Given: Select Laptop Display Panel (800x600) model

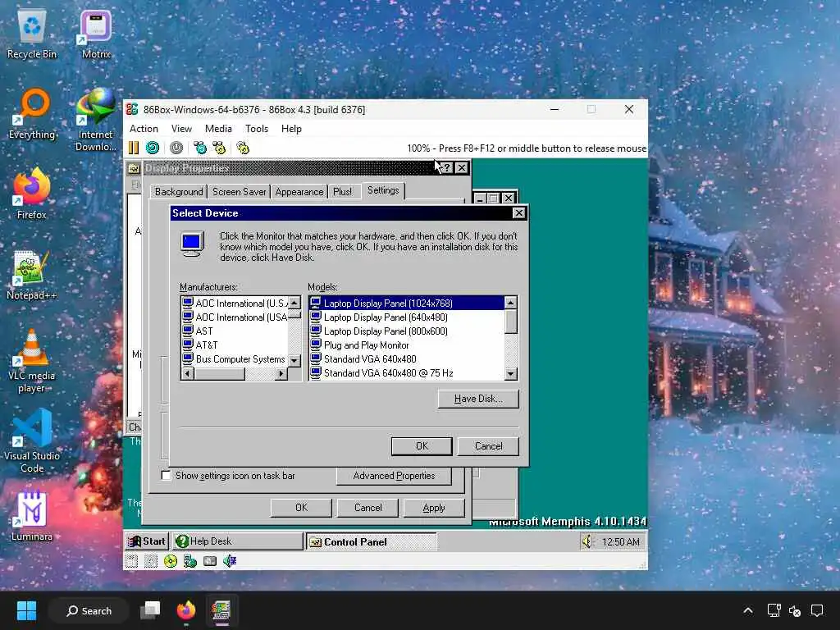Looking at the screenshot, I should click(x=386, y=331).
